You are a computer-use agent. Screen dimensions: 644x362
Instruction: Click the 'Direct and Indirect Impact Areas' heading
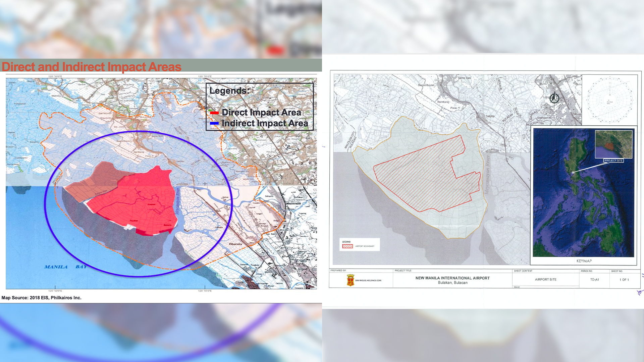pos(92,67)
